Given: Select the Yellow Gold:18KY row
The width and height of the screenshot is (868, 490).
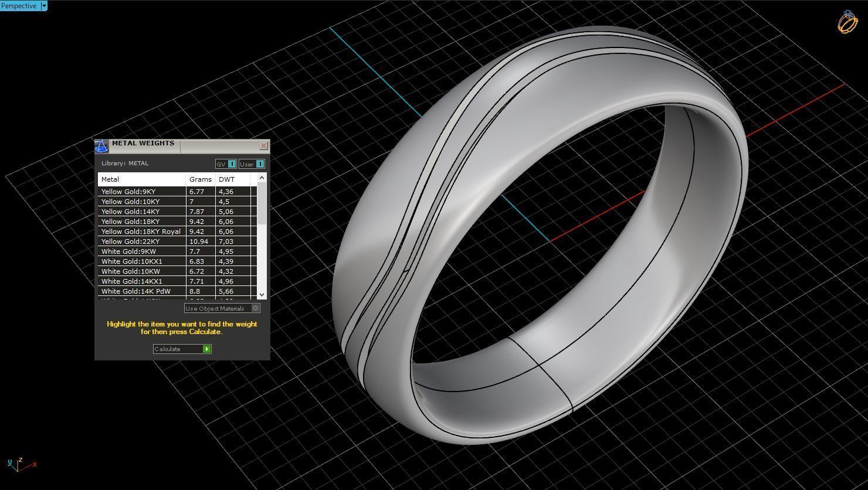Looking at the screenshot, I should [x=177, y=222].
